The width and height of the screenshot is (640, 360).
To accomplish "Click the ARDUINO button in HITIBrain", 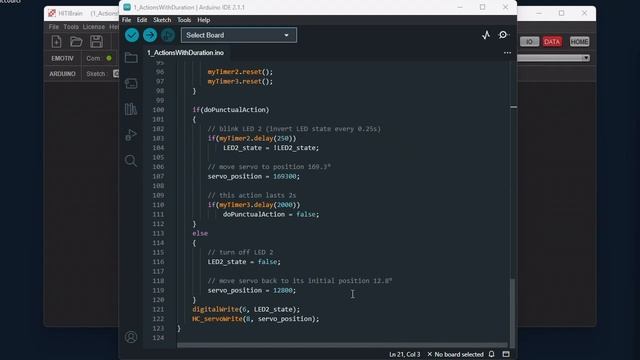I will 62,74.
